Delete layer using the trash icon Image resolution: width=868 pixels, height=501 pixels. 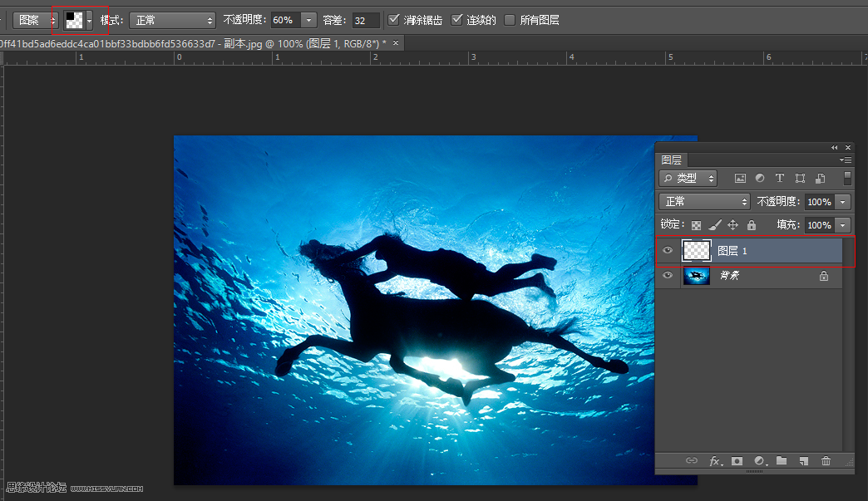[x=826, y=461]
